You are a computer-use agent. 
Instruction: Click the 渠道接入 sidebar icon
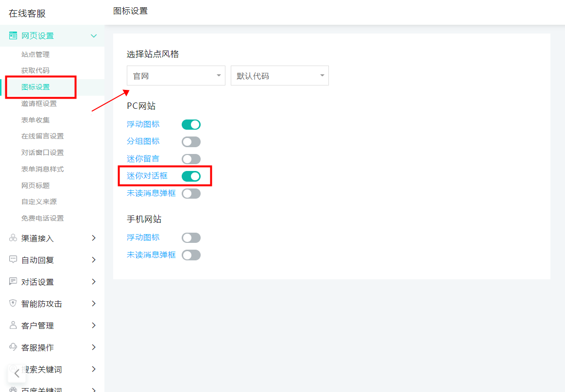click(x=13, y=238)
